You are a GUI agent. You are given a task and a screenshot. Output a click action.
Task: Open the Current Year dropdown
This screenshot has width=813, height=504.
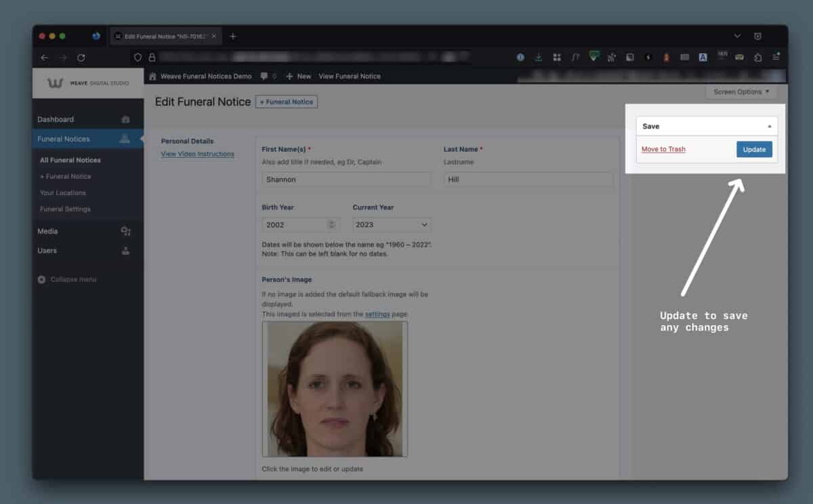(x=391, y=225)
